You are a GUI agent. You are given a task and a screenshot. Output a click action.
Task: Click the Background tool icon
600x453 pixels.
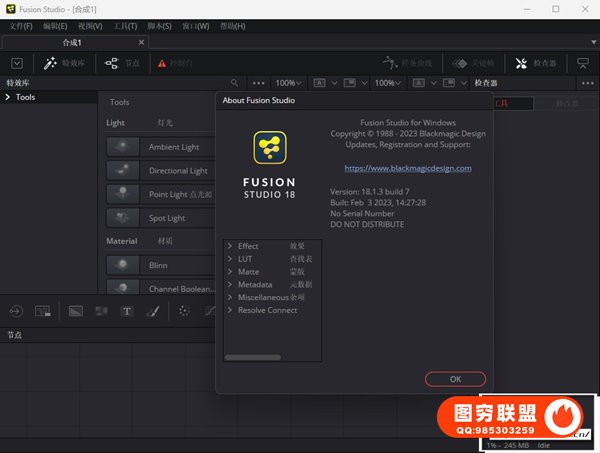coord(75,311)
